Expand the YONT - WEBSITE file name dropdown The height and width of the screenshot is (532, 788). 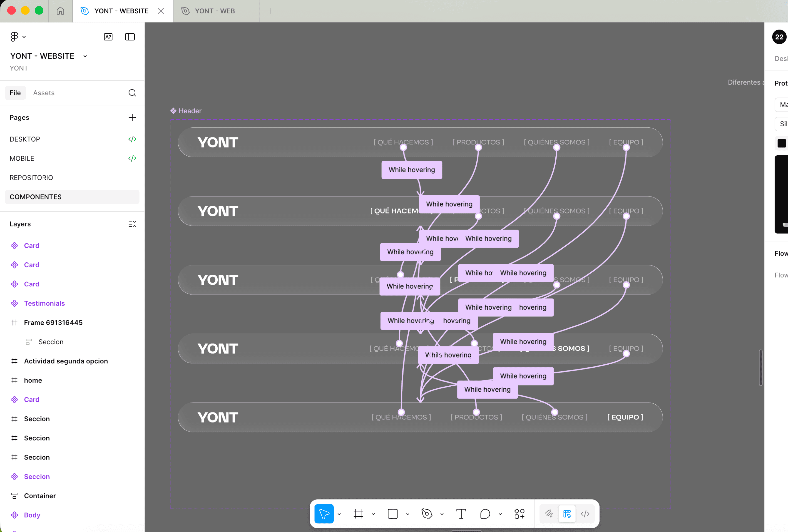pos(85,56)
